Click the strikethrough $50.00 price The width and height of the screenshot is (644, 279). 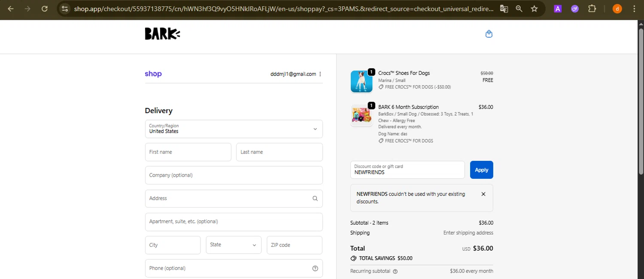(486, 73)
